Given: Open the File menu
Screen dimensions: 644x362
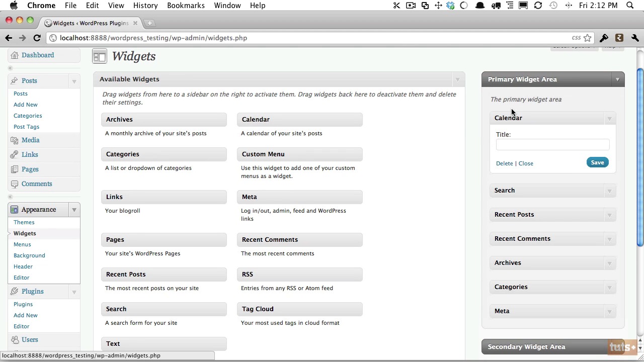Looking at the screenshot, I should pos(70,6).
